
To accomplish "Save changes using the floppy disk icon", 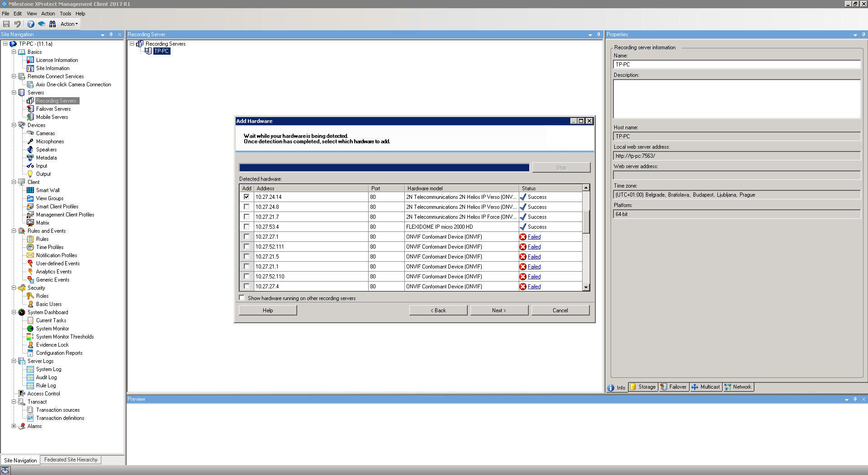I will click(6, 24).
